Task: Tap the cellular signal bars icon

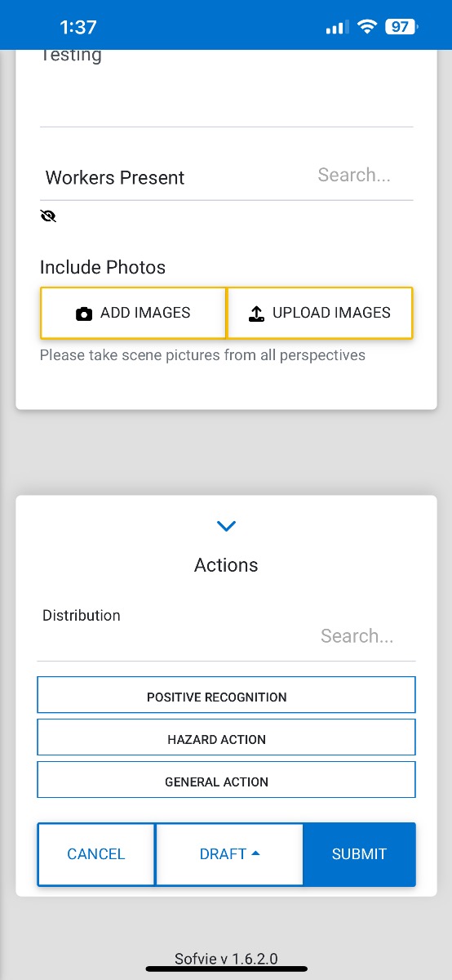Action: click(337, 28)
